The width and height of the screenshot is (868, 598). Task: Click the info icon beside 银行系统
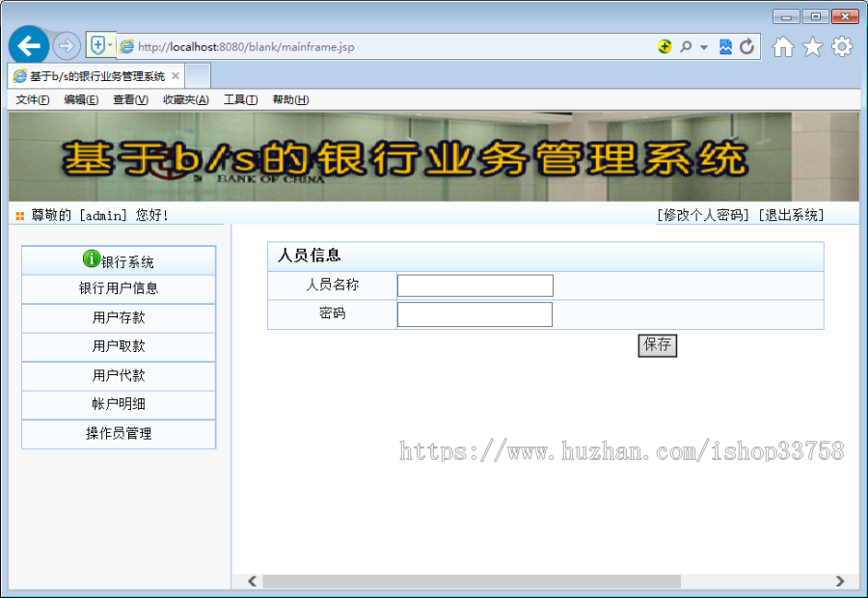(92, 258)
